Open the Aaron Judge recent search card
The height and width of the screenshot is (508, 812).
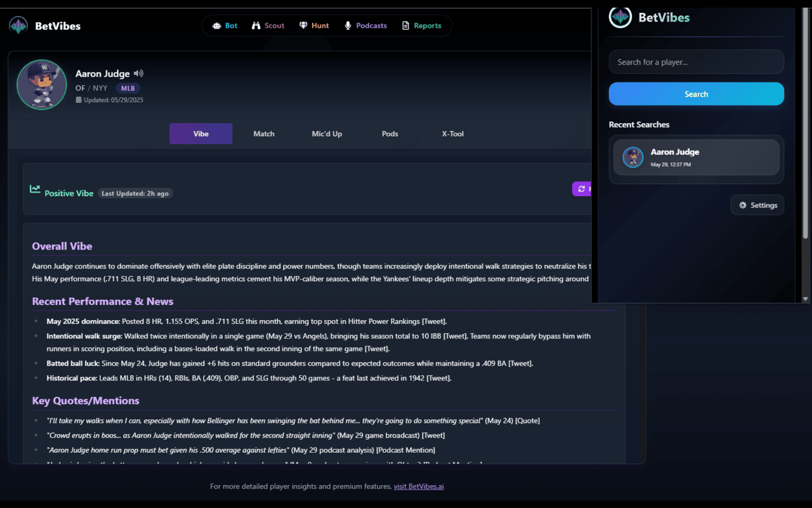coord(697,157)
